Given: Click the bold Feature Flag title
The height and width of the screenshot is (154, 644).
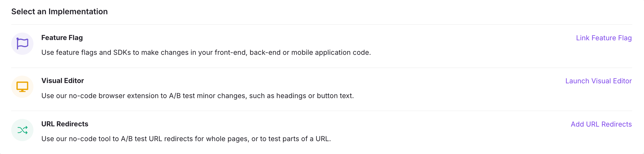Looking at the screenshot, I should click(x=62, y=38).
